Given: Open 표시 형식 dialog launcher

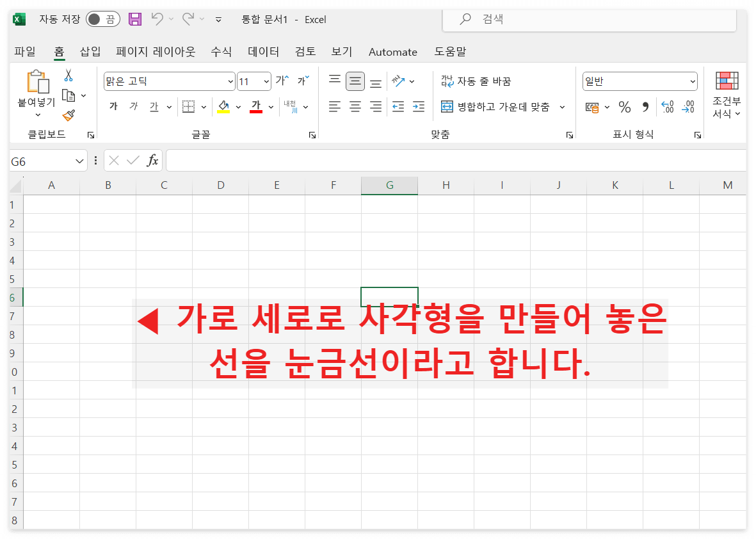Looking at the screenshot, I should click(697, 135).
